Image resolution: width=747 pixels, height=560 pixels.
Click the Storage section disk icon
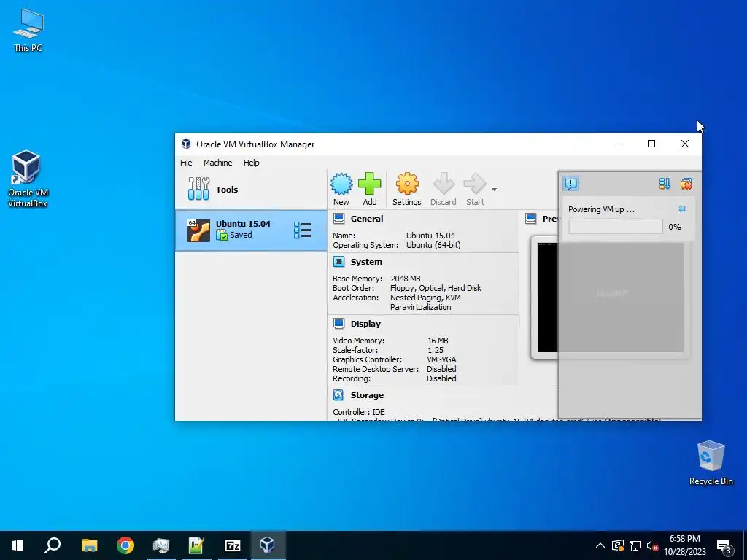(x=338, y=394)
